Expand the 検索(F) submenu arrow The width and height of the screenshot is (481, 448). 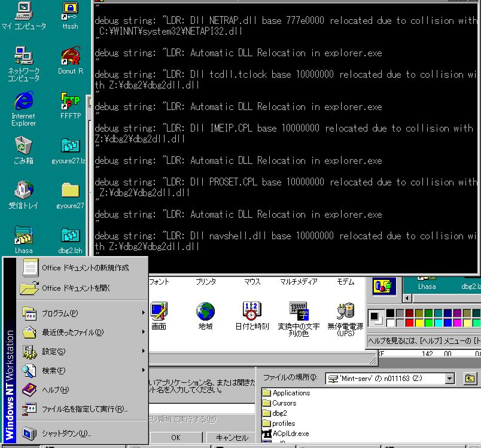pos(143,370)
